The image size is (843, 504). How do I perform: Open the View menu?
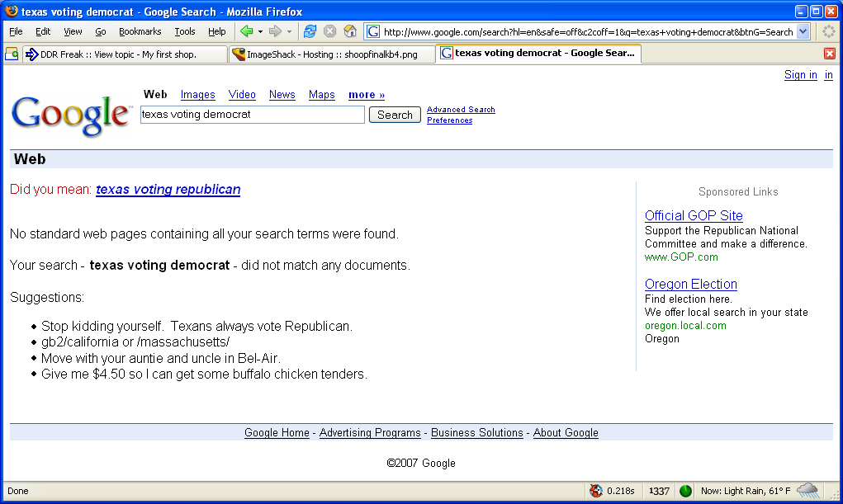click(73, 31)
